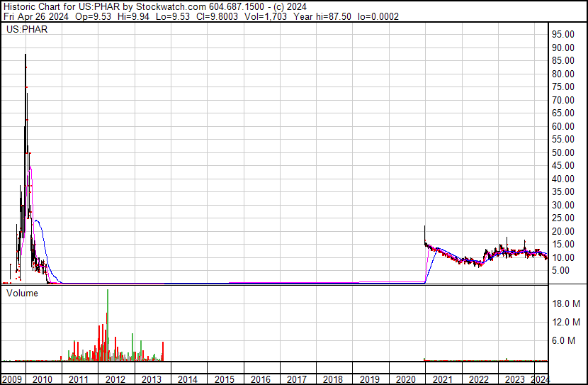Click the 2019 year label on timeline
Image resolution: width=588 pixels, height=385 pixels.
[x=369, y=379]
